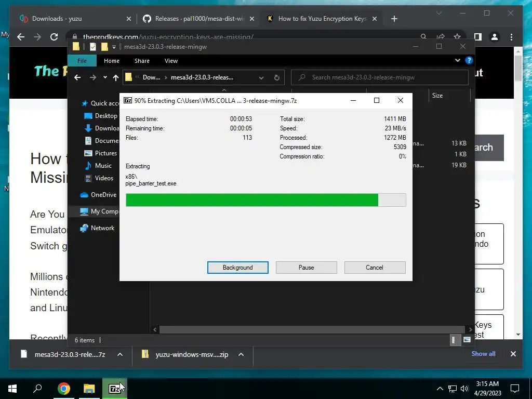Close the How to fix Yuzu tab

(374, 19)
